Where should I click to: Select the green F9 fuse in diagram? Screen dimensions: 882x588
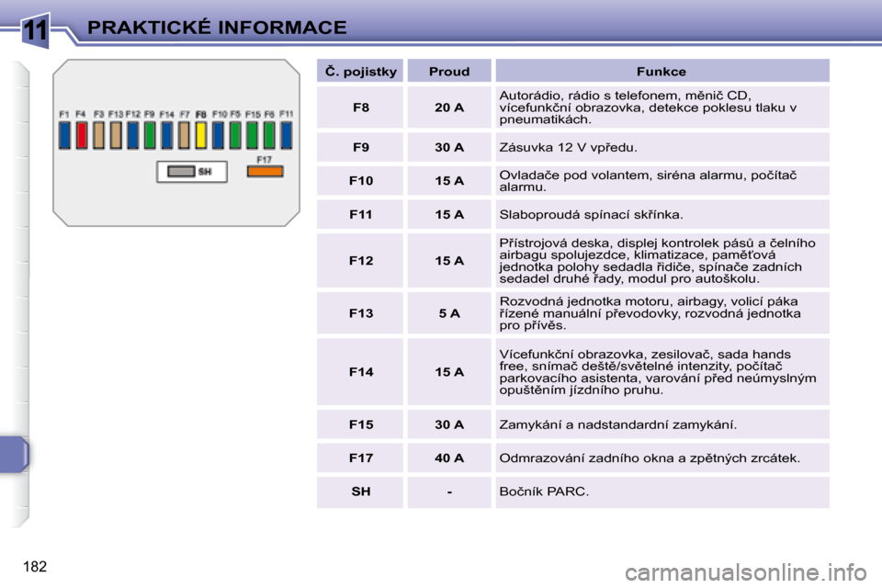150,136
